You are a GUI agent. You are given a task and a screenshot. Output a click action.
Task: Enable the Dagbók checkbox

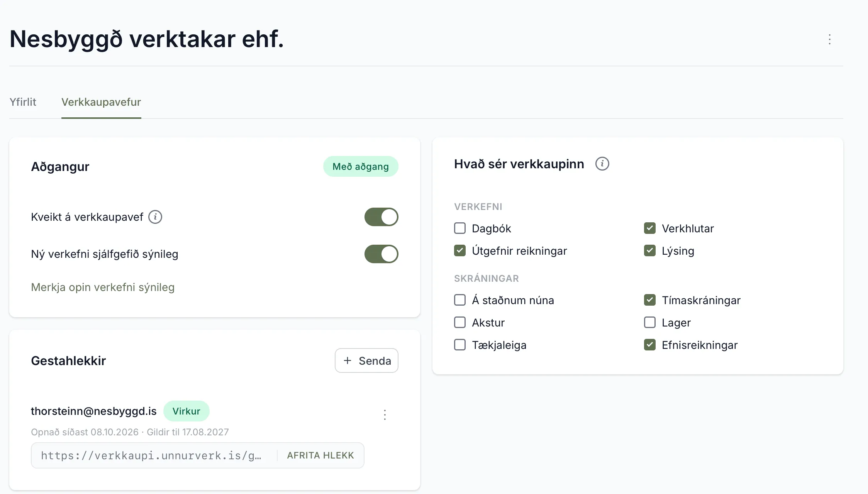pyautogui.click(x=459, y=228)
